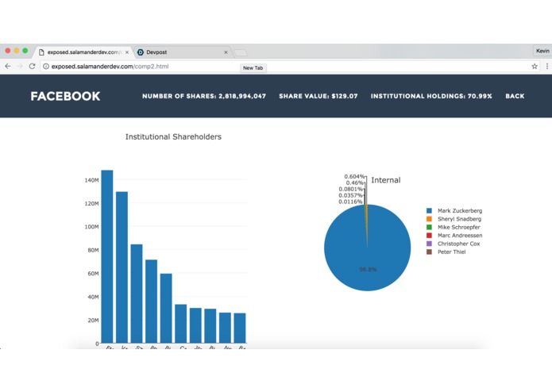552x392 pixels.
Task: Click the 0.604% pie label
Action: pyautogui.click(x=354, y=176)
